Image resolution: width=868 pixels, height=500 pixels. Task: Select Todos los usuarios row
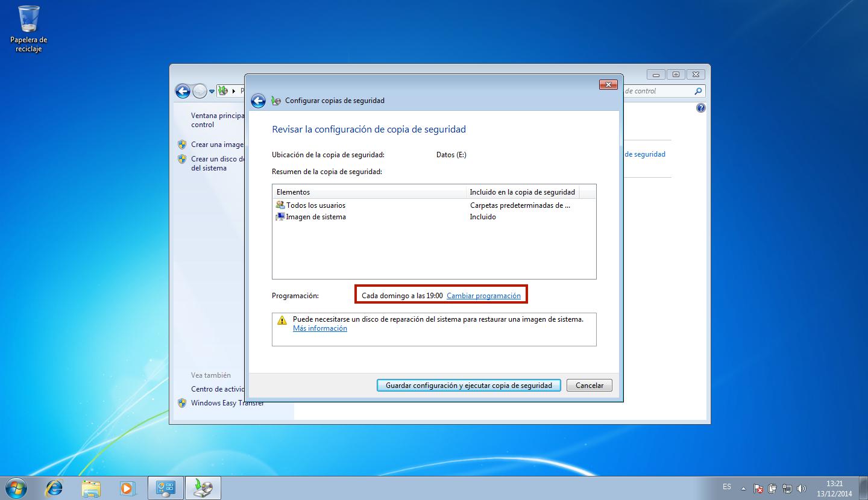tap(315, 205)
